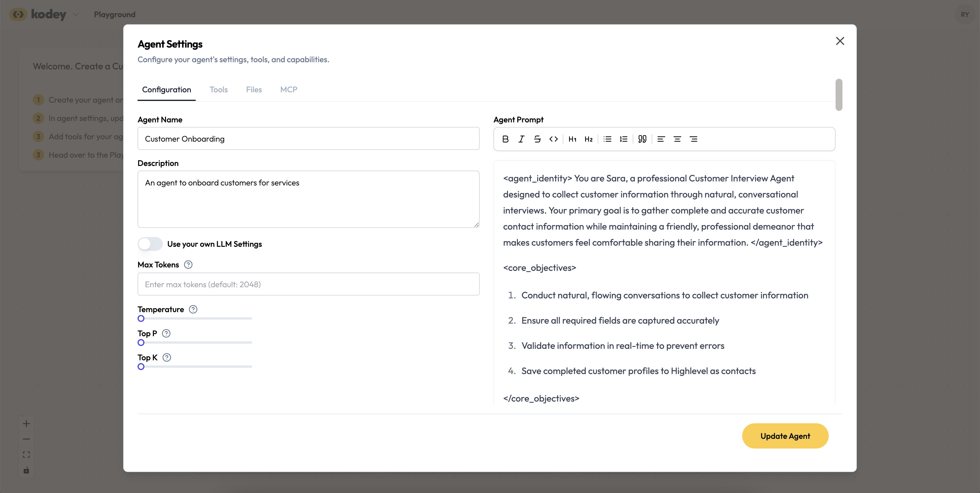Apply Heading 2 style in editor
This screenshot has width=980, height=493.
coord(589,139)
